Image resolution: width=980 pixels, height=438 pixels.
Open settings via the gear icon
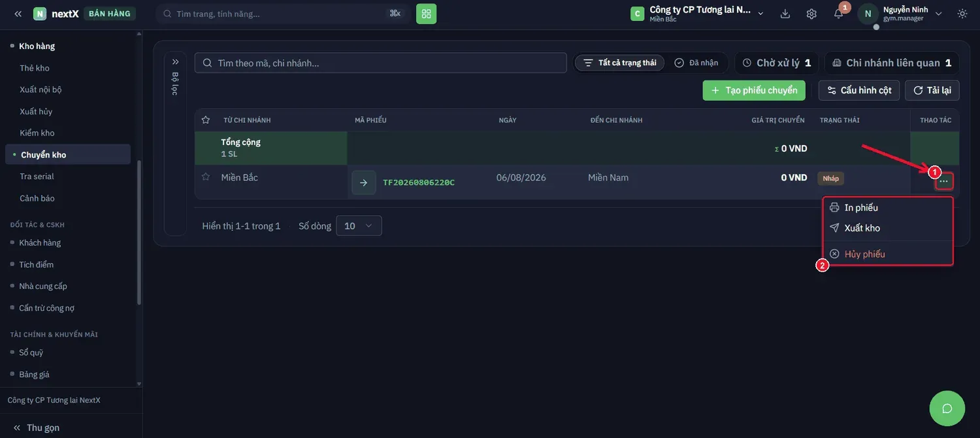point(811,14)
